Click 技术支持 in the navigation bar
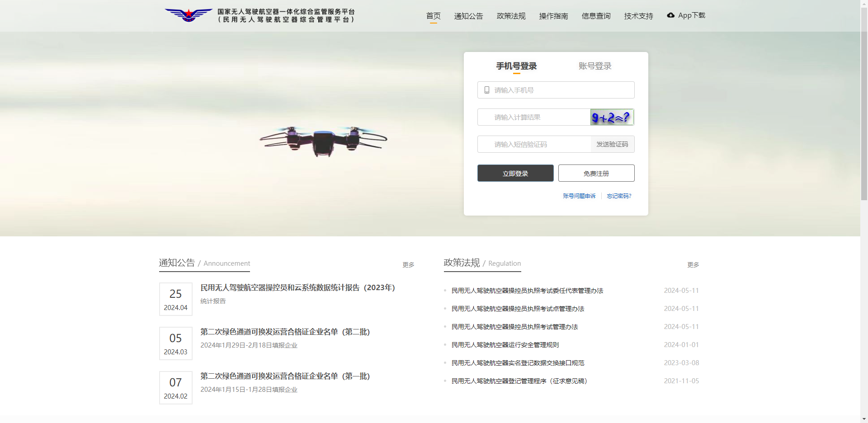This screenshot has width=868, height=423. (x=638, y=16)
